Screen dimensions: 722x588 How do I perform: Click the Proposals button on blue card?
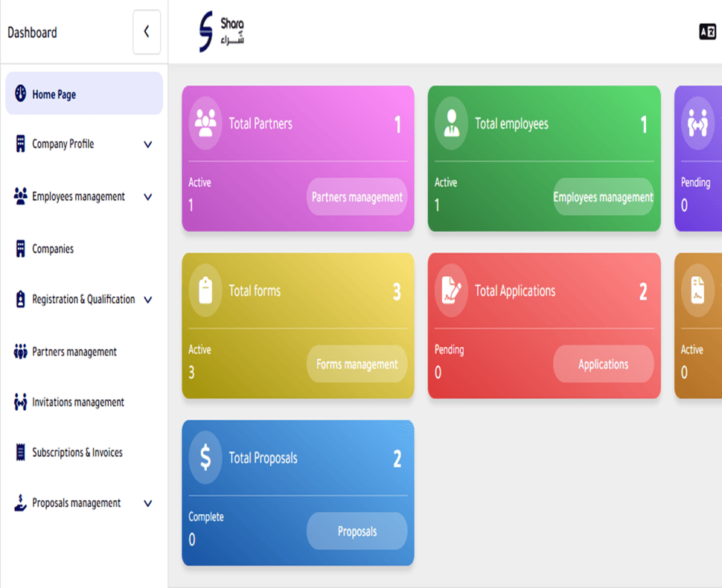[x=357, y=531]
